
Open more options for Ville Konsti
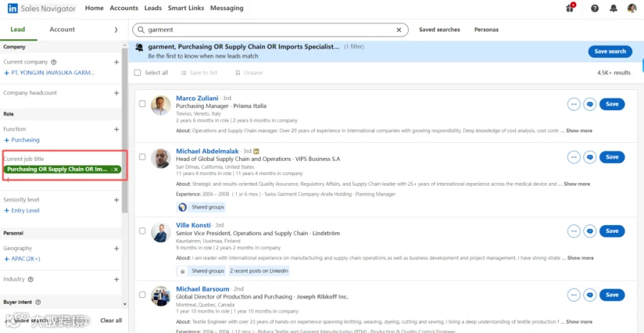[x=574, y=232]
